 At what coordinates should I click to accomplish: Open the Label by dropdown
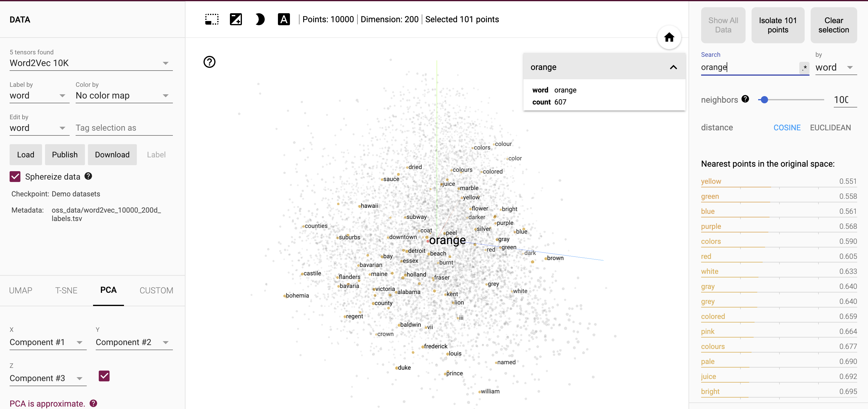[62, 96]
